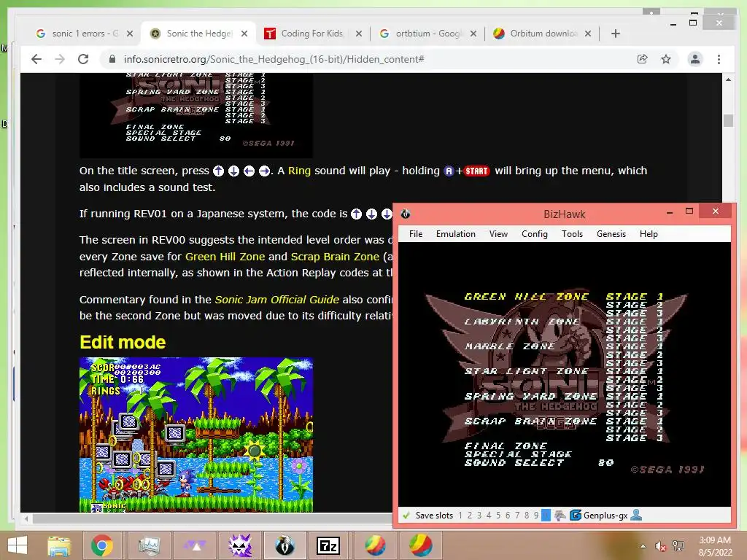Screen dimensions: 747x560
Task: Click the green checkmark status icon in BizHawk
Action: 406,516
